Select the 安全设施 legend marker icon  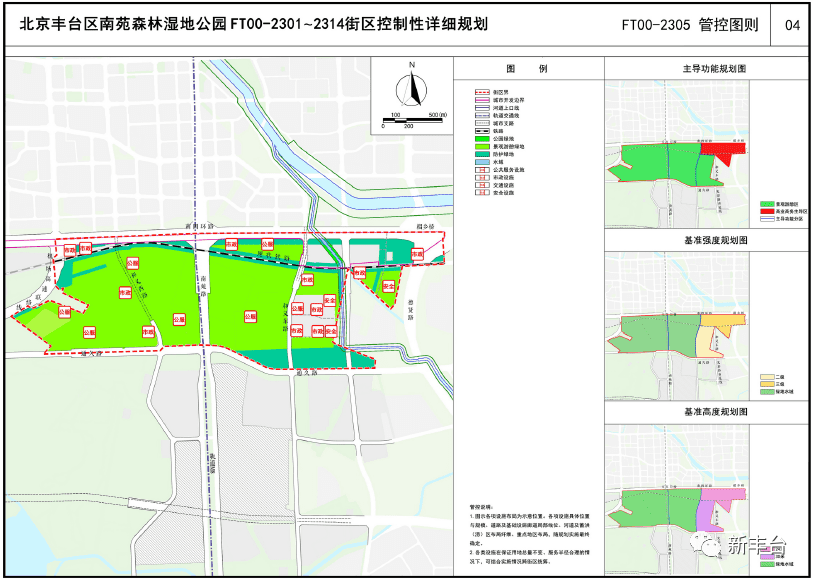[x=483, y=193]
